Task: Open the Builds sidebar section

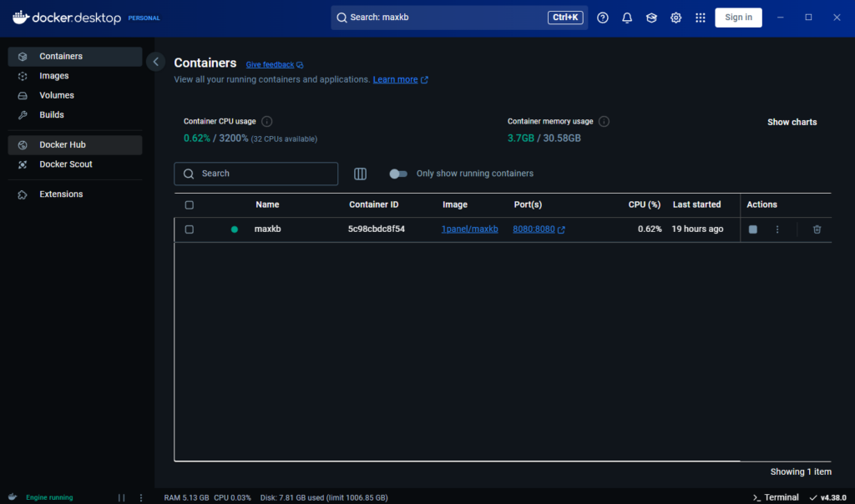Action: click(x=74, y=115)
